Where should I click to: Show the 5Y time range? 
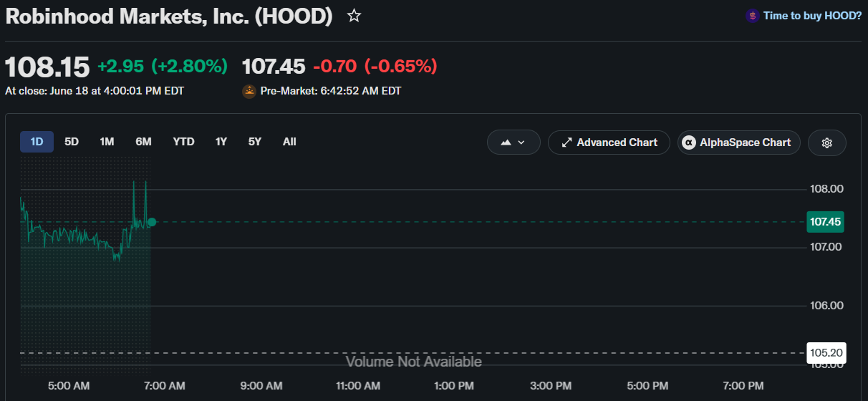point(255,142)
